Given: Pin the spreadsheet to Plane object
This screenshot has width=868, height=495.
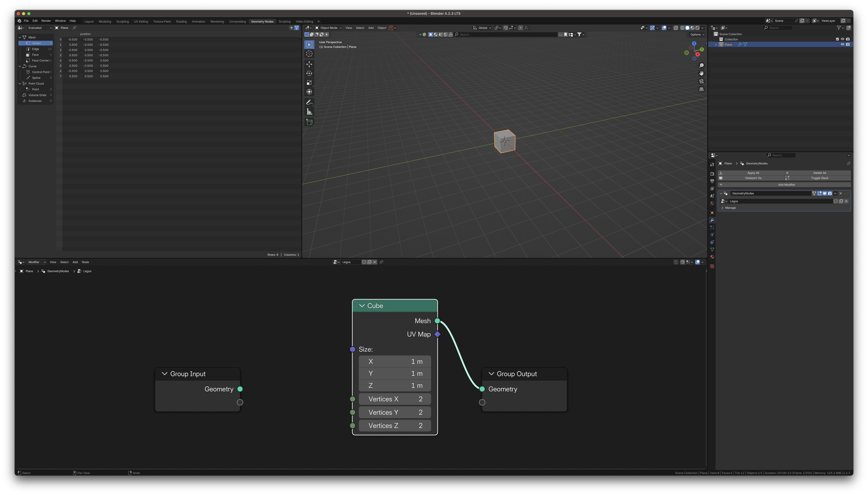Looking at the screenshot, I should 74,28.
